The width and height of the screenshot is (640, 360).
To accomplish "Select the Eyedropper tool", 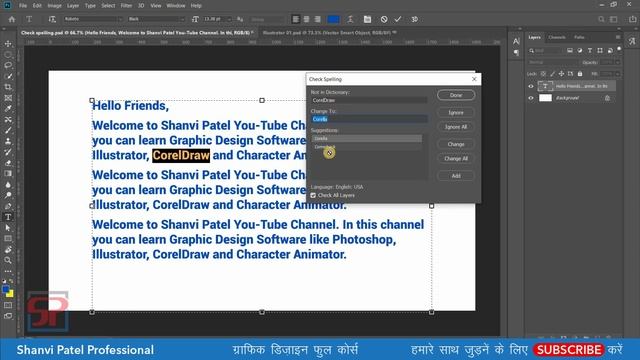I will [8, 109].
